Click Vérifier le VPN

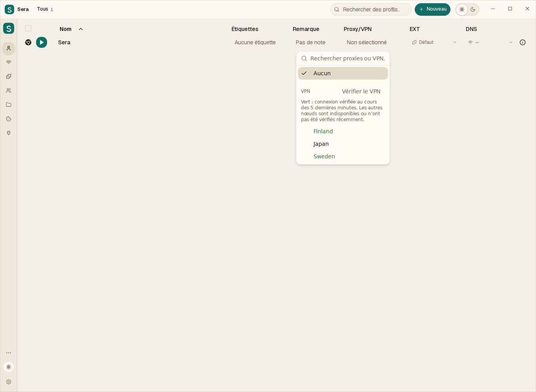point(361,91)
